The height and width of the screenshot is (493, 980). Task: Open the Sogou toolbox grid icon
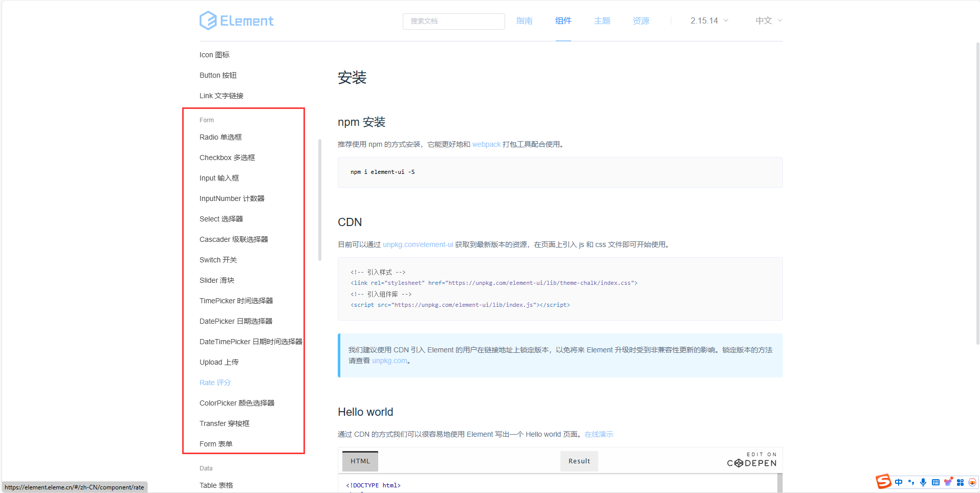coord(961,482)
